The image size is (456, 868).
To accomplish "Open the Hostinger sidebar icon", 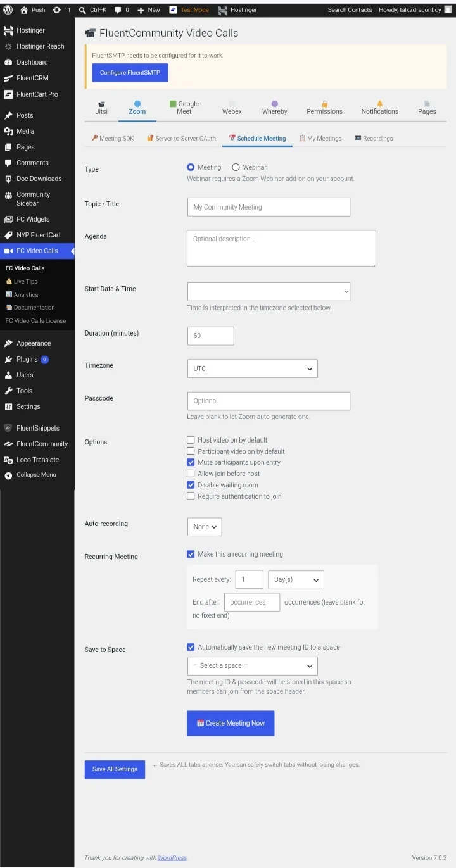I will [x=8, y=30].
